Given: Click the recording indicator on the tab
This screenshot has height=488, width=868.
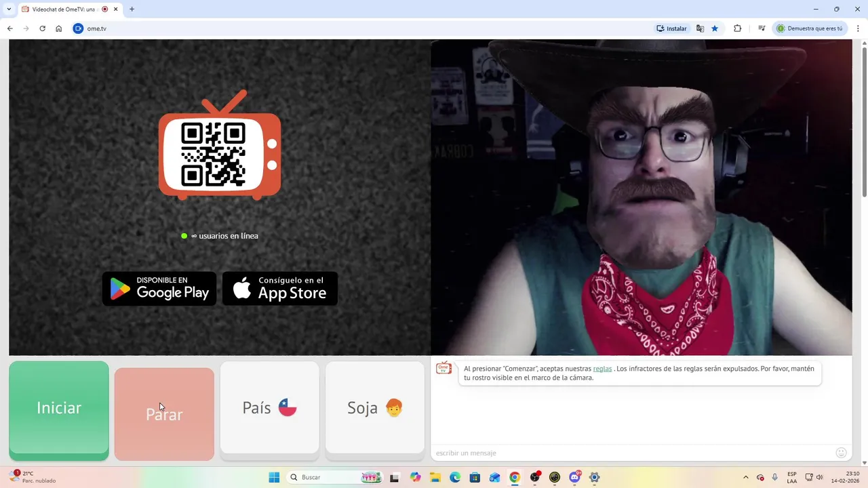Looking at the screenshot, I should [x=104, y=9].
